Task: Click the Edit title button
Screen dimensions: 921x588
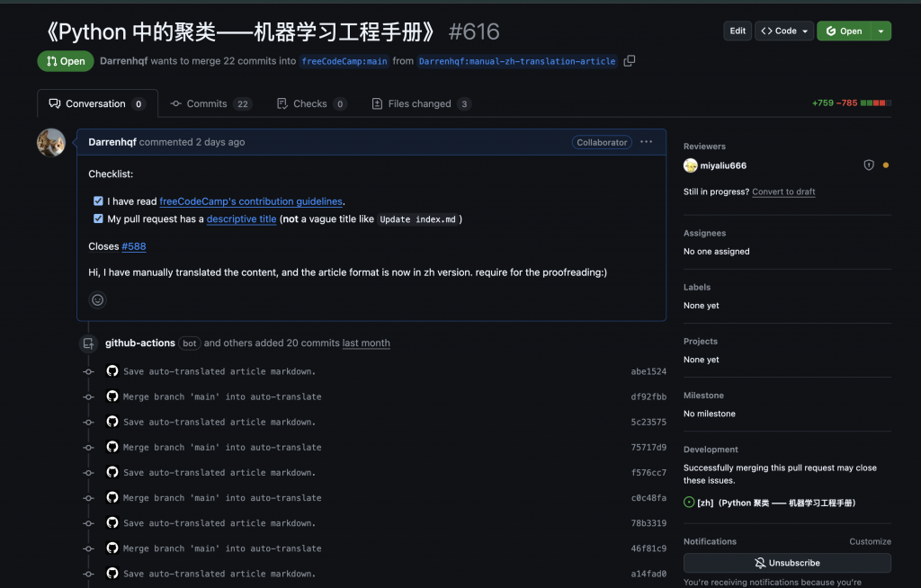Action: 738,31
